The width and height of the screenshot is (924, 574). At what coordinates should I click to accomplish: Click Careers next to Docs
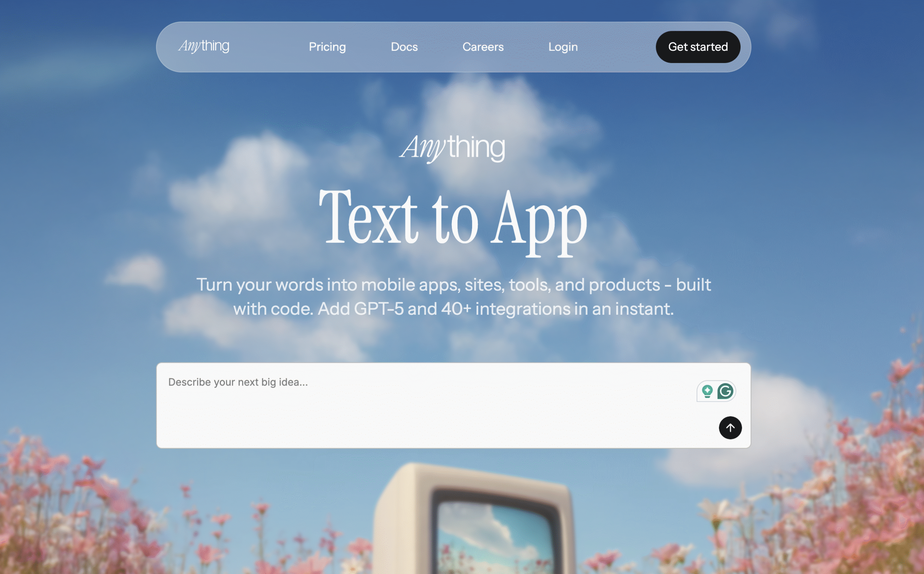point(483,47)
